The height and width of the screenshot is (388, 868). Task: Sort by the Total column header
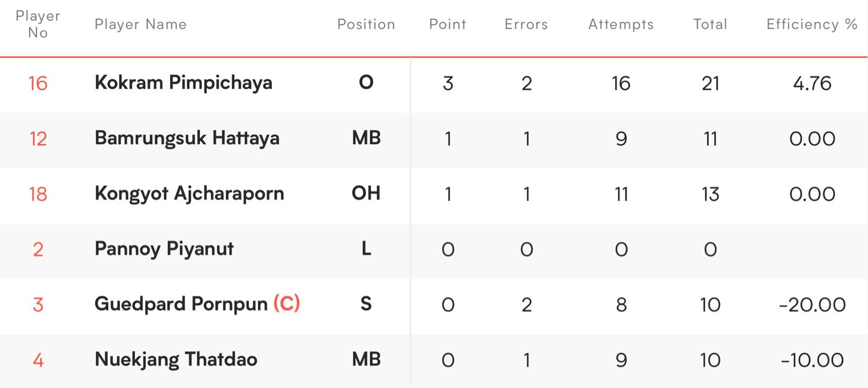point(710,24)
